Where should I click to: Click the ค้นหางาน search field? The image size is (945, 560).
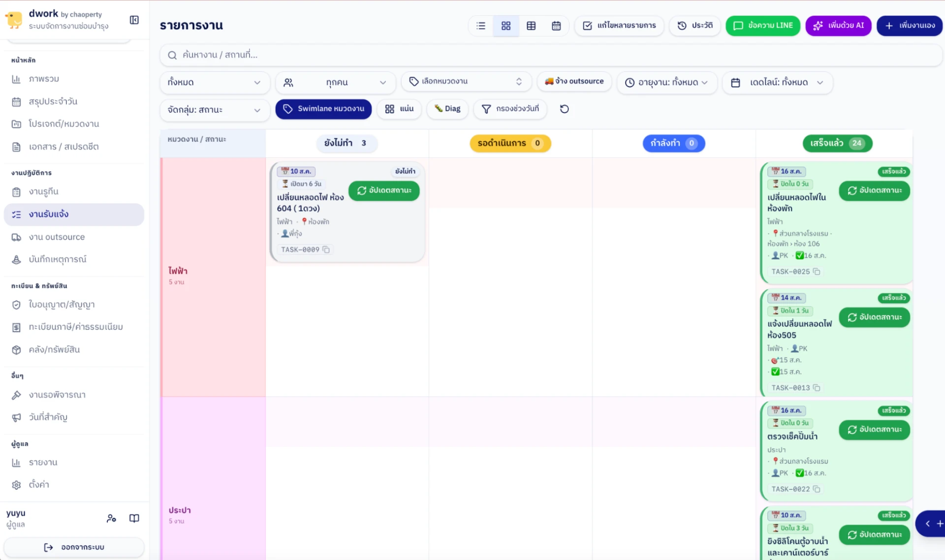550,55
